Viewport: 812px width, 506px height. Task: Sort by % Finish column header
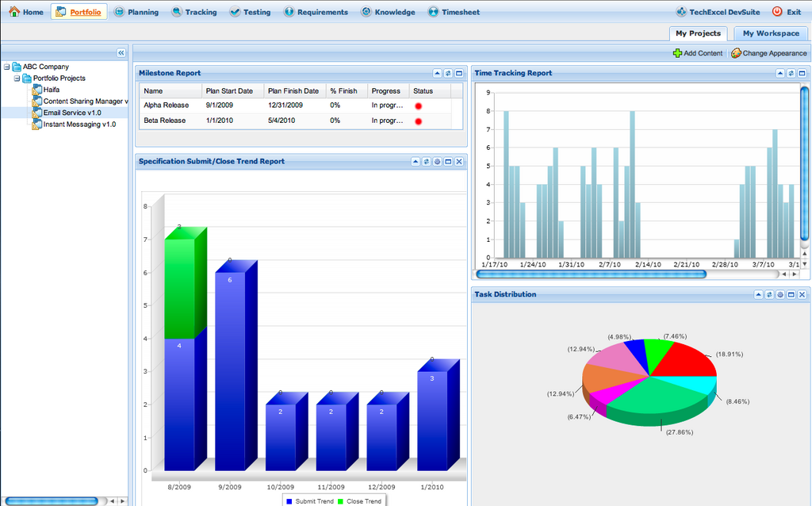click(347, 91)
